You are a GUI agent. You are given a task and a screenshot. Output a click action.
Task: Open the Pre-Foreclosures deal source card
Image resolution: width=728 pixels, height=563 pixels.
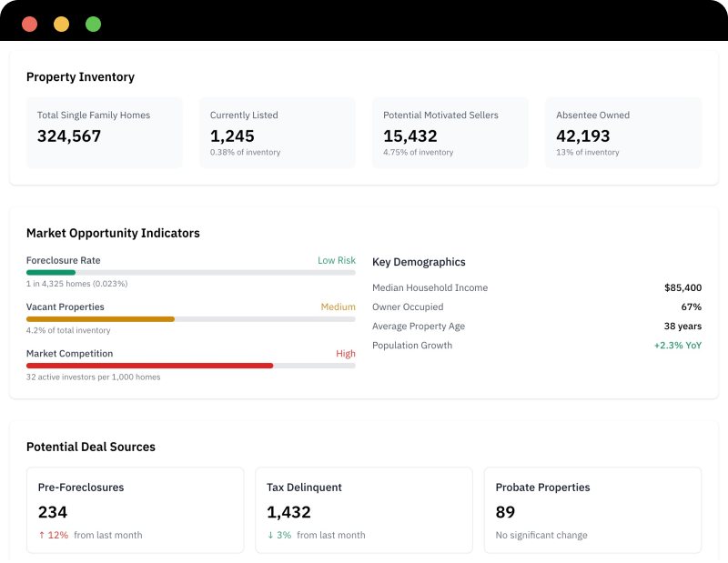133,509
